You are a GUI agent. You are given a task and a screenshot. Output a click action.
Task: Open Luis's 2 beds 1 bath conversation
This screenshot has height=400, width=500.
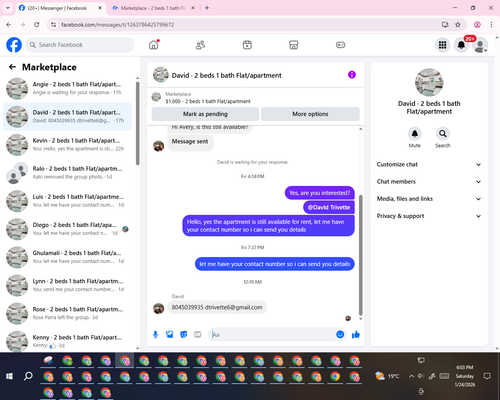[x=67, y=201]
